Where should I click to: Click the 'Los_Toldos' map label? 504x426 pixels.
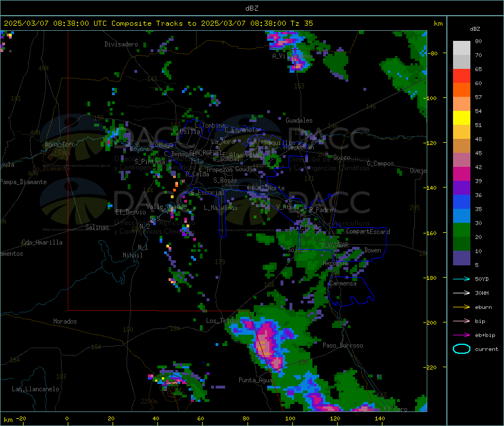pyautogui.click(x=223, y=321)
